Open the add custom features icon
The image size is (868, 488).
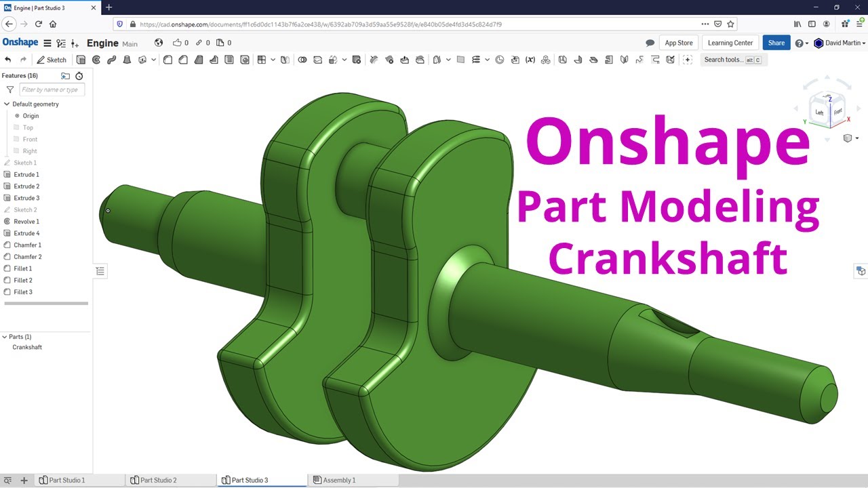[688, 60]
